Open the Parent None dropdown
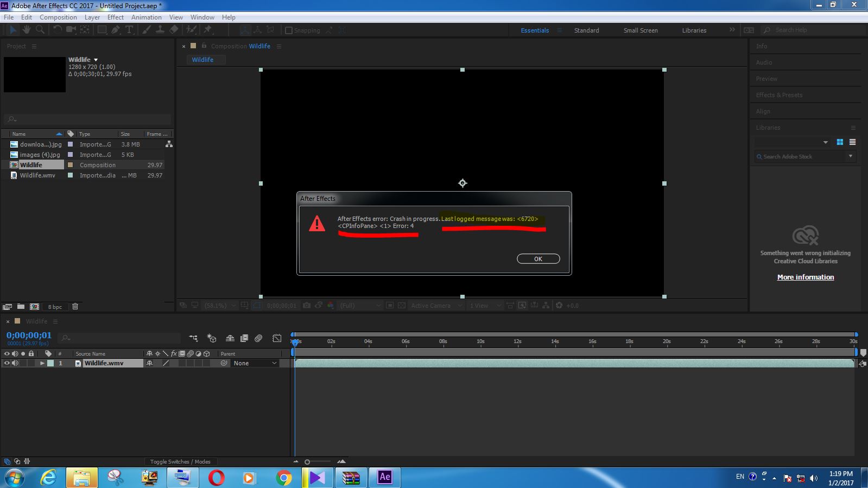868x488 pixels. [255, 363]
